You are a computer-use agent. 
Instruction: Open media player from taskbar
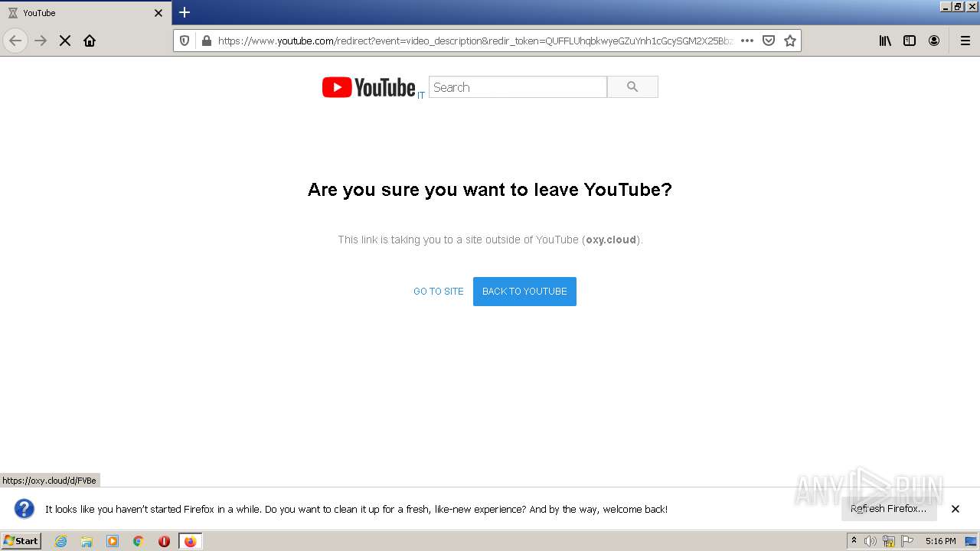(113, 541)
